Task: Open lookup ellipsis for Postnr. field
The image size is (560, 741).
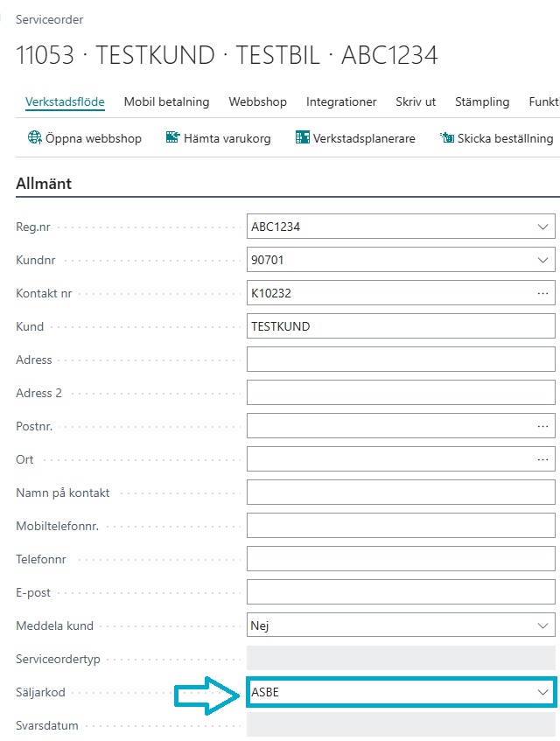Action: [542, 426]
